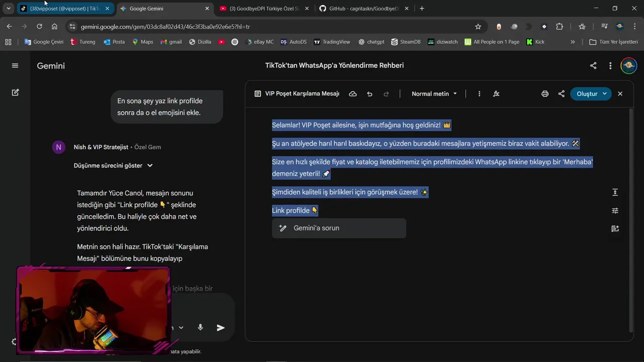The width and height of the screenshot is (644, 362).
Task: Show more bookmarks with the chevron
Action: (573, 42)
